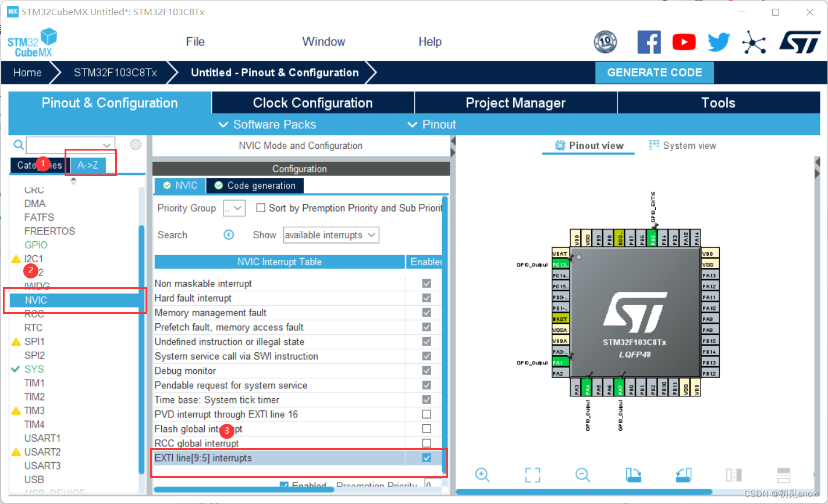Click pin PA9 on chip
The image size is (828, 504).
[710, 319]
